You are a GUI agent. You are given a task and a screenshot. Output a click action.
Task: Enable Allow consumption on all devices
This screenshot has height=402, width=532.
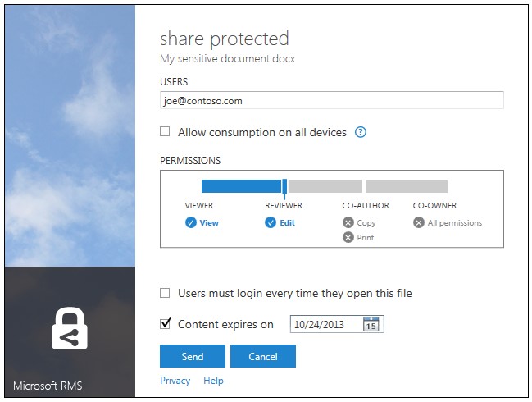point(165,131)
